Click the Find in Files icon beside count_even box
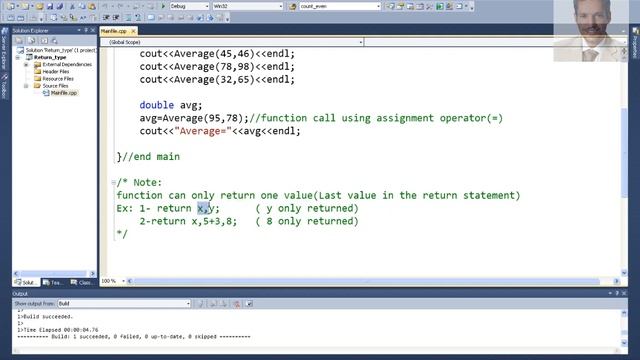This screenshot has width=640, height=360. 293,6
